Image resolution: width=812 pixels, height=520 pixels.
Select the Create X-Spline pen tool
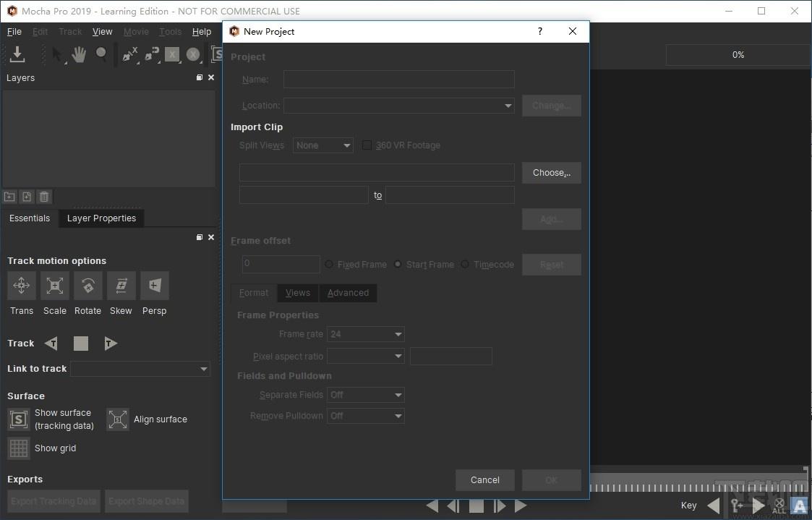pyautogui.click(x=129, y=54)
